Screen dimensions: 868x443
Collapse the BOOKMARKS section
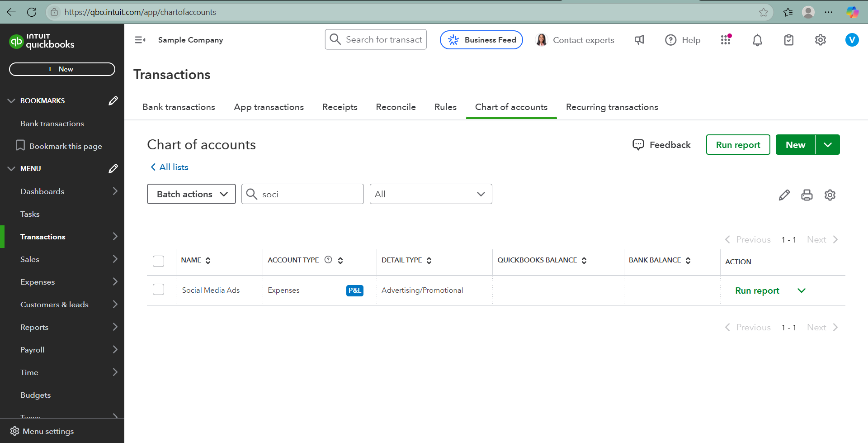tap(11, 100)
